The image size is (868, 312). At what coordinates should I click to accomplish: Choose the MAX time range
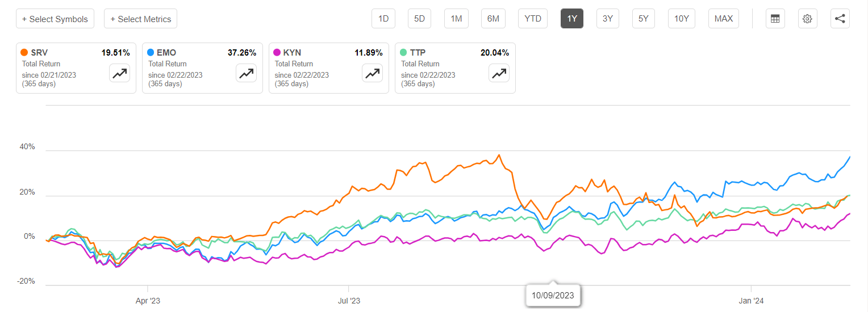[x=723, y=19]
